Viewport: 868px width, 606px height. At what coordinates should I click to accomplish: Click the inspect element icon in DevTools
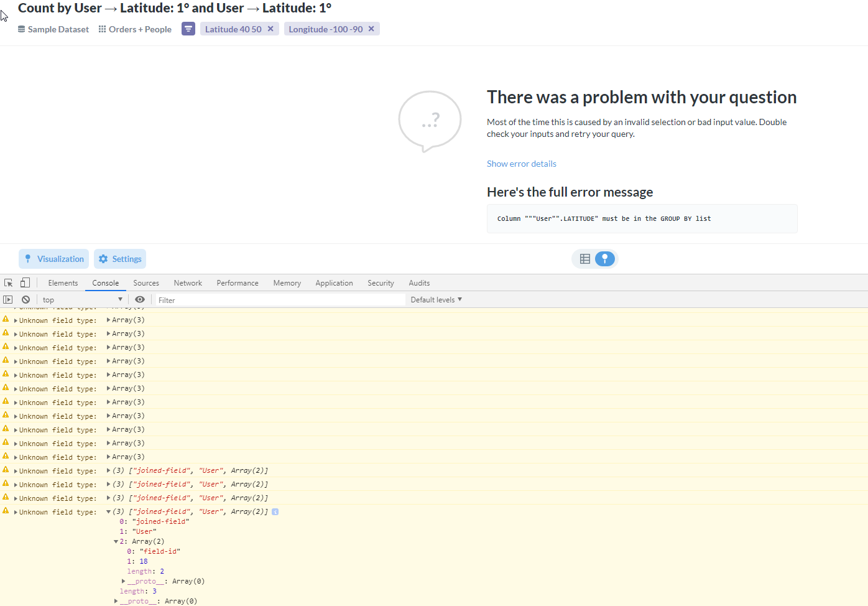(x=8, y=282)
